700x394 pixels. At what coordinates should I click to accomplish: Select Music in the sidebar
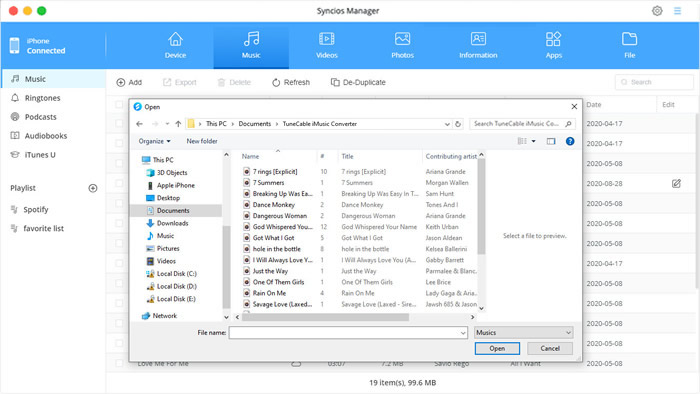(x=54, y=79)
